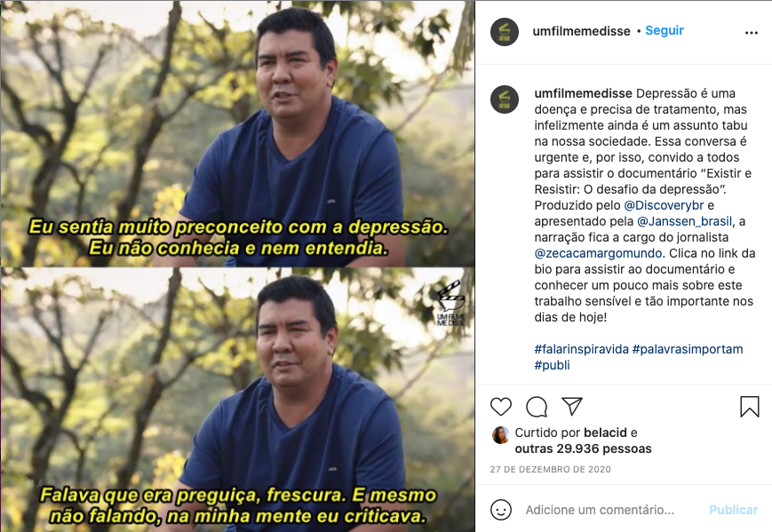
Task: Follow the account with Seguir
Action: [x=665, y=30]
